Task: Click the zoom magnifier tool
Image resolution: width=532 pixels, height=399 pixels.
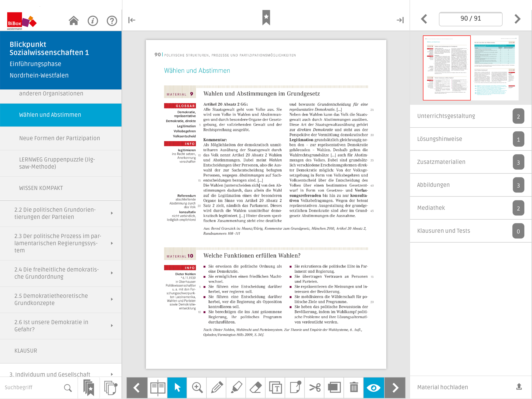Action: point(197,388)
